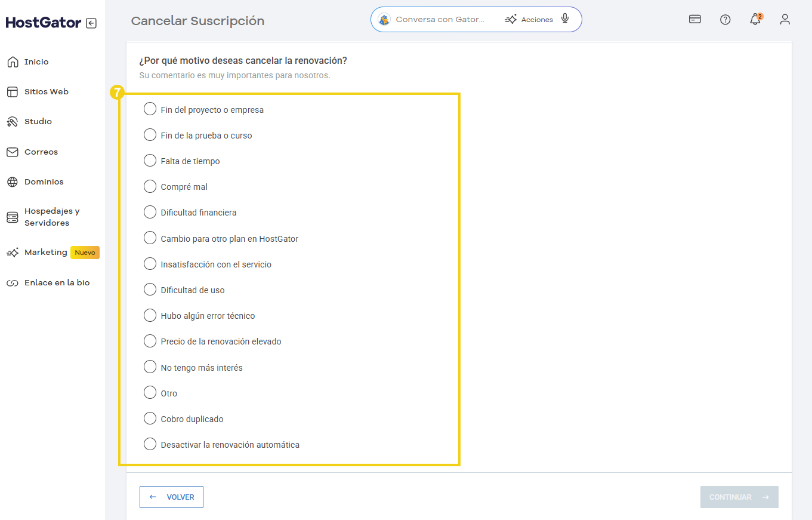
Task: Collapse the HostGator sidebar with arrow icon
Action: 91,23
